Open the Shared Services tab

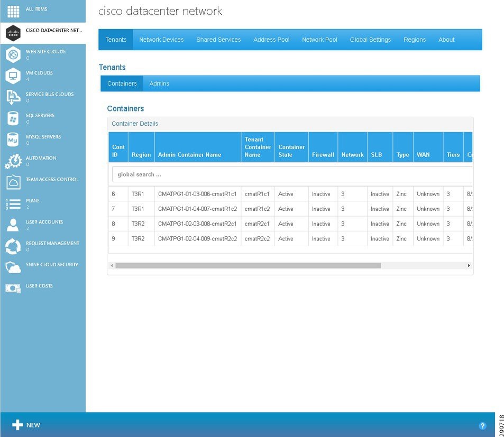click(218, 40)
